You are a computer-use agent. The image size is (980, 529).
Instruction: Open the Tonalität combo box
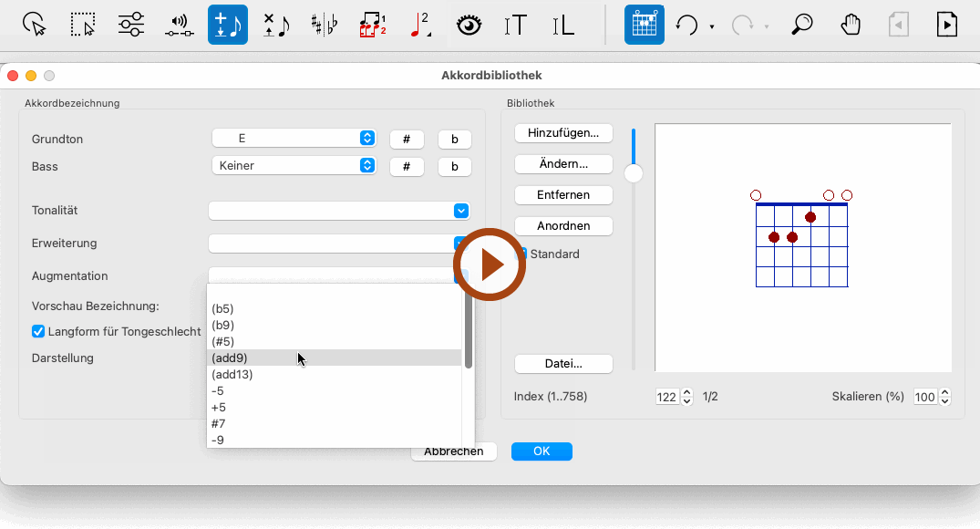click(339, 211)
